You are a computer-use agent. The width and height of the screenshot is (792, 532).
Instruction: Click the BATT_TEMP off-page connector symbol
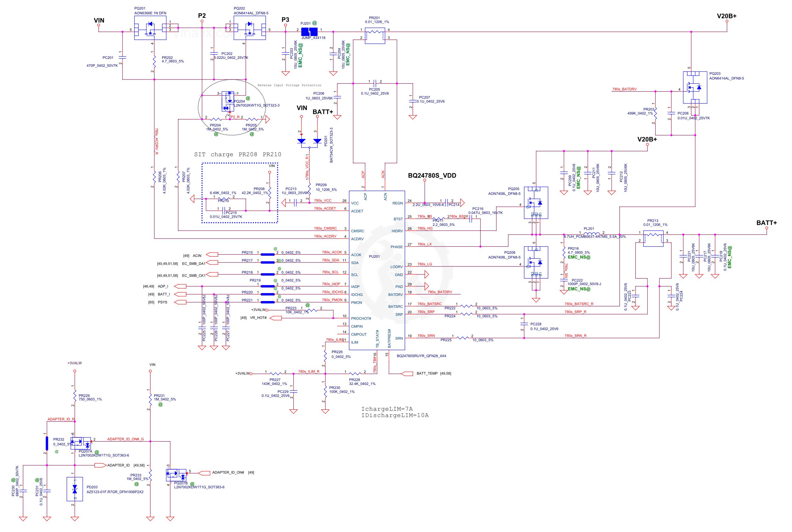coord(407,373)
